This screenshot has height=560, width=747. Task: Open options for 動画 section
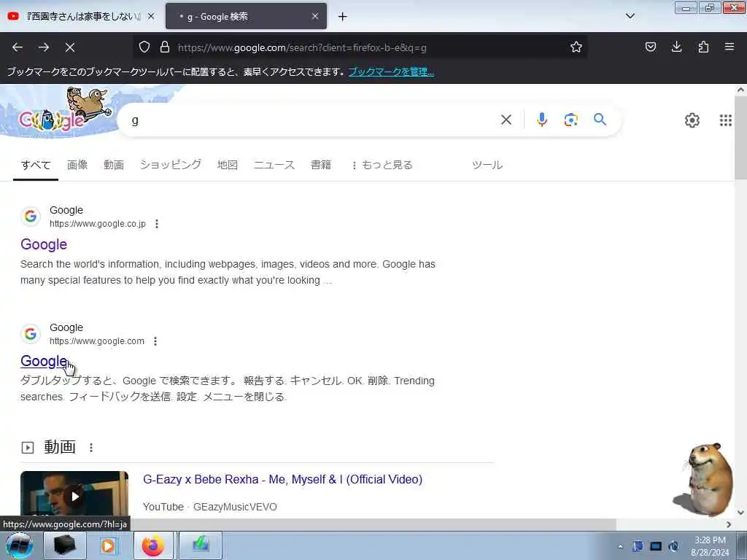click(x=91, y=447)
